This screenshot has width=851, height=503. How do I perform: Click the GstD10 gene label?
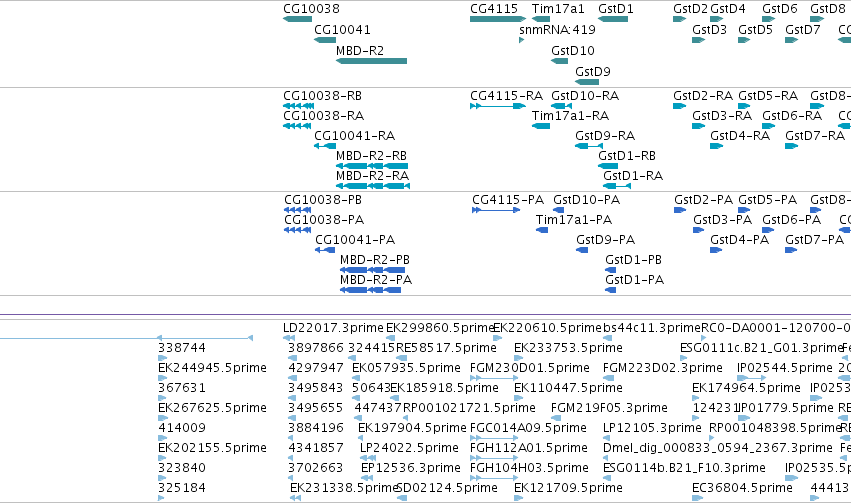click(x=573, y=51)
